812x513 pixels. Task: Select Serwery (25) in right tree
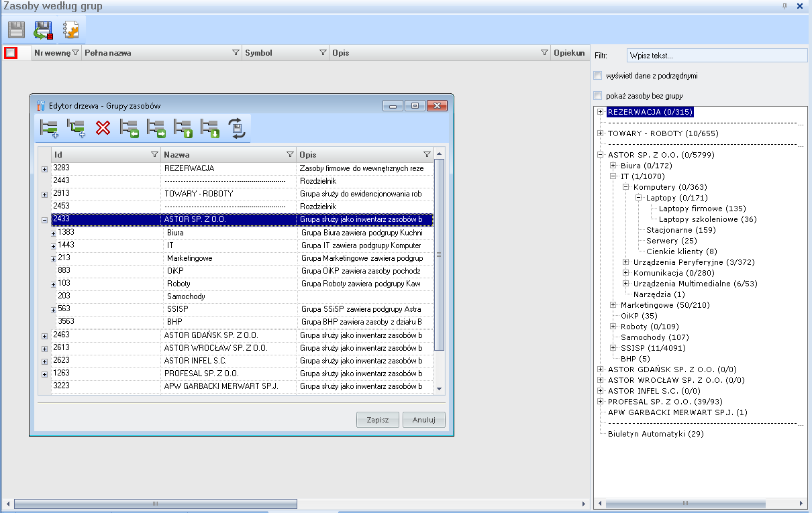[672, 241]
